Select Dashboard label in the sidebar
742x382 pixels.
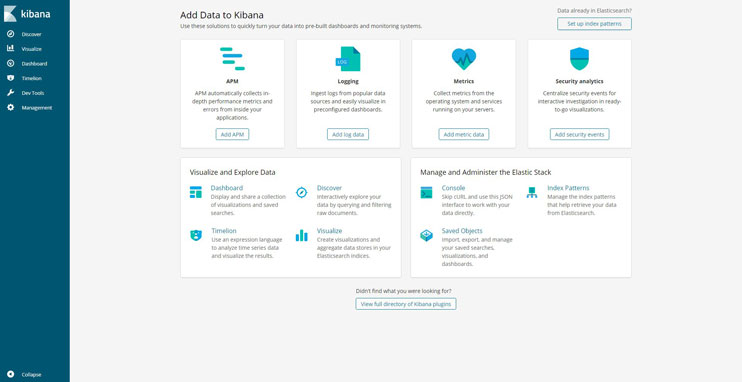pos(34,63)
